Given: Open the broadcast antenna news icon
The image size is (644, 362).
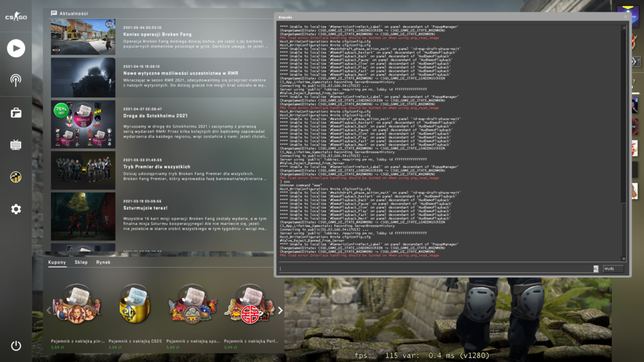Looking at the screenshot, I should click(16, 80).
